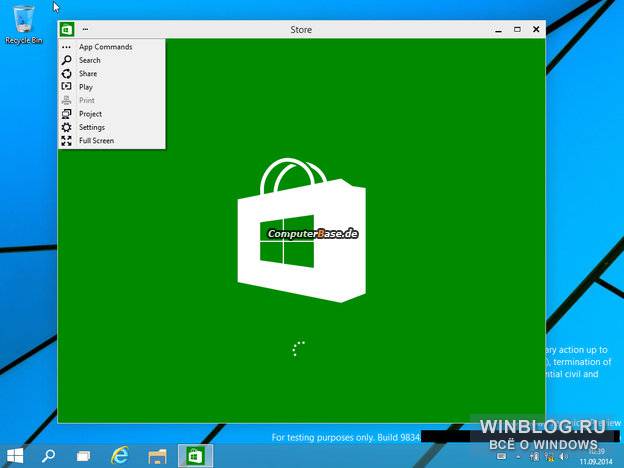624x468 pixels.
Task: Click the clock date 11.09.2014
Action: [596, 462]
